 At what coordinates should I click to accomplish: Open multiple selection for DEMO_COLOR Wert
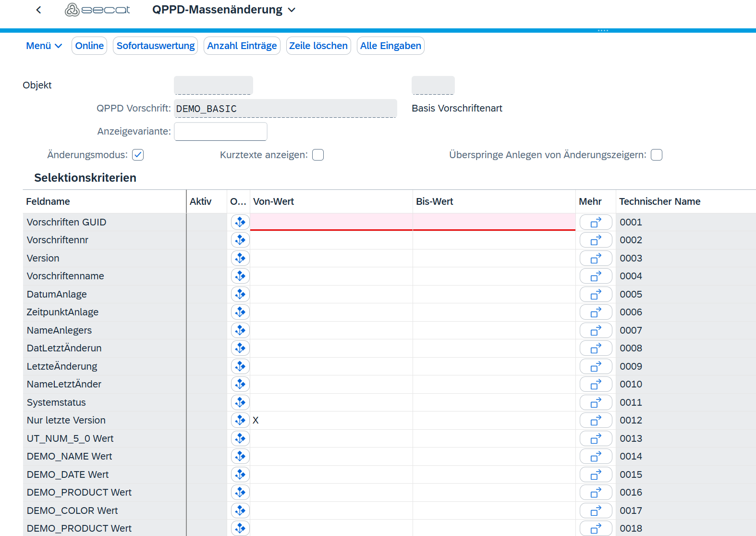coord(596,511)
